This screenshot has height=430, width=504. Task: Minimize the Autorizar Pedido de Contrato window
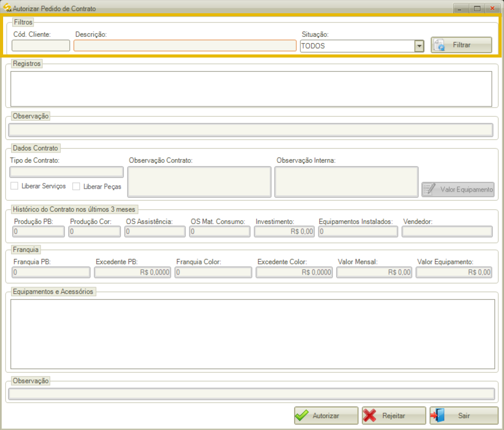pyautogui.click(x=460, y=8)
